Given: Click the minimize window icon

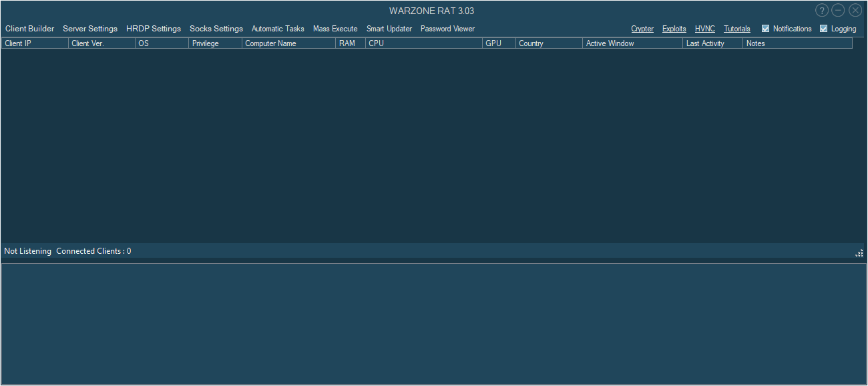Looking at the screenshot, I should (x=838, y=10).
